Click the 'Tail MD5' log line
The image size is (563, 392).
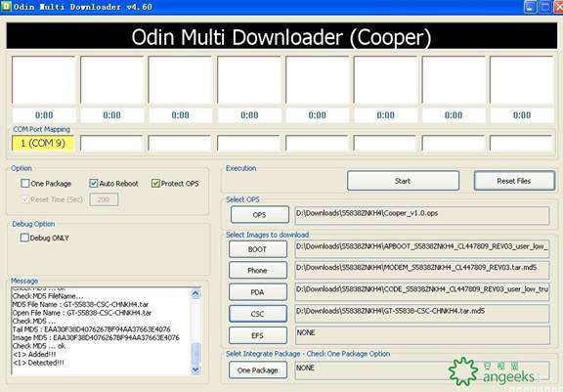click(91, 329)
